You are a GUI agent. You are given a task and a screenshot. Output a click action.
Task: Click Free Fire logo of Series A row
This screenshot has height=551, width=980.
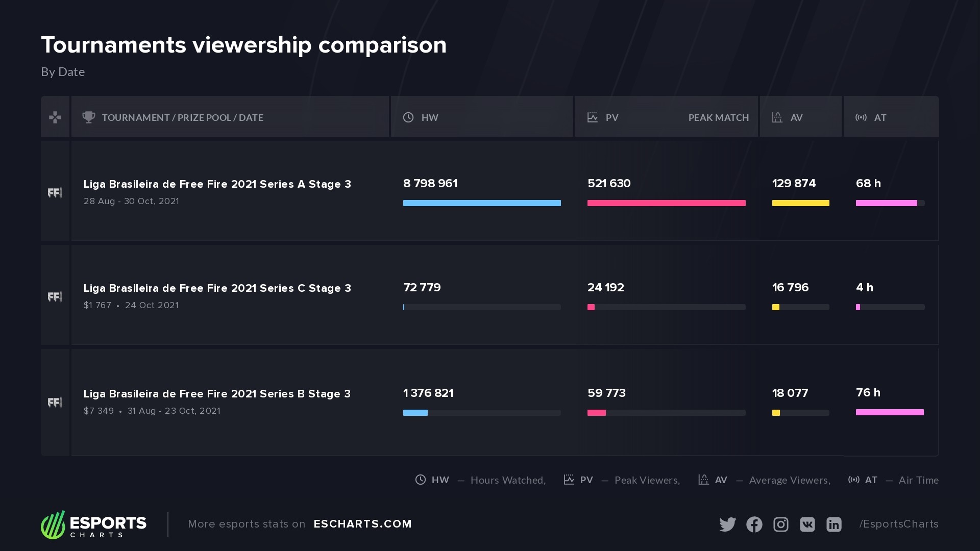pyautogui.click(x=55, y=193)
